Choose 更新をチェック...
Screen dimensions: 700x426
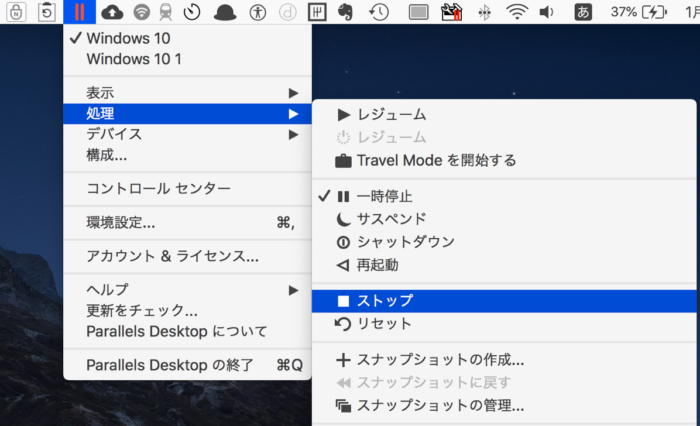pyautogui.click(x=188, y=310)
